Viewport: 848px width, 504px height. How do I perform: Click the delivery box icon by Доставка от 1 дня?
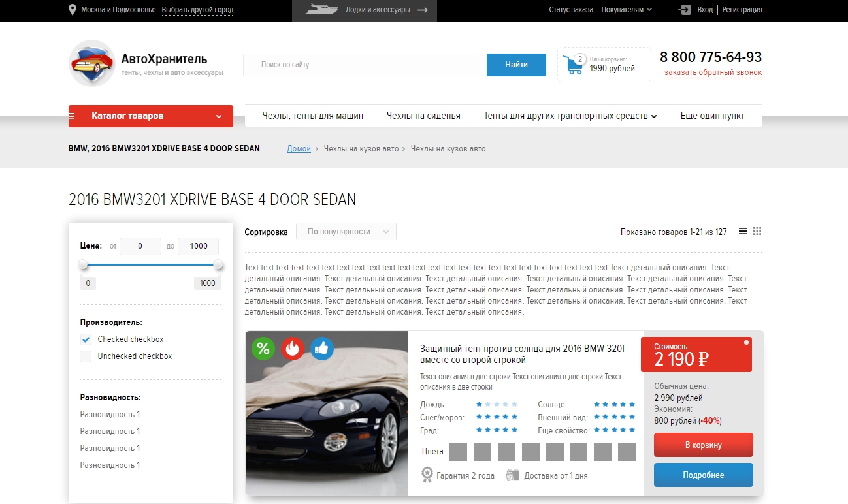[512, 475]
